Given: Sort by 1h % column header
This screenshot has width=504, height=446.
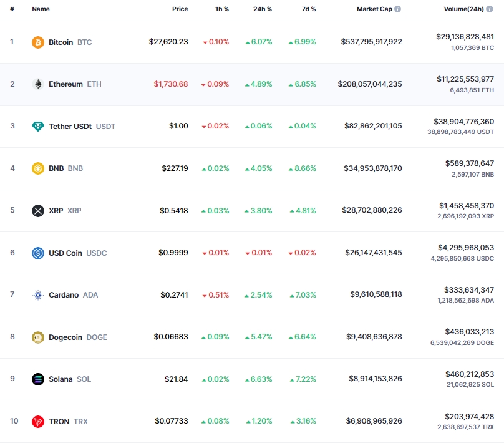Looking at the screenshot, I should (x=222, y=9).
